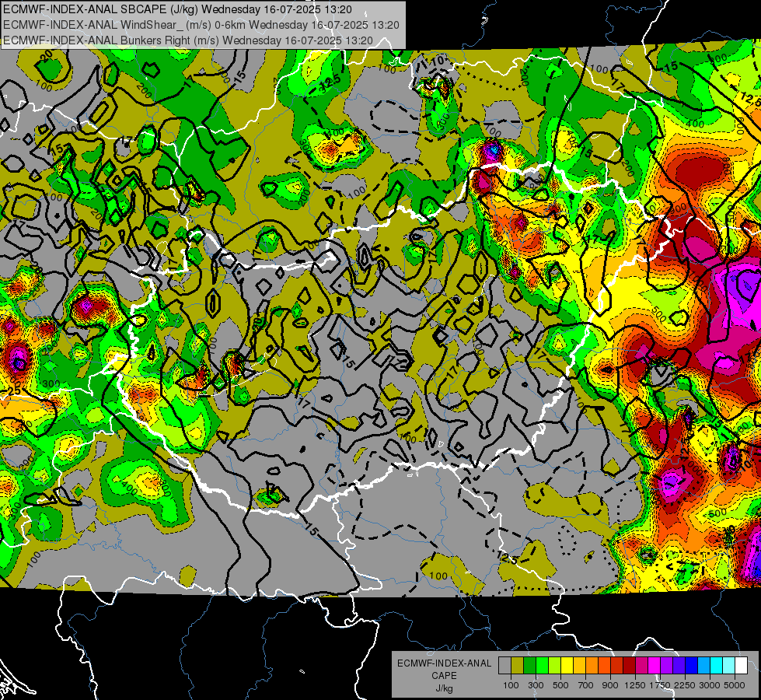Select the olive legend swatch after 100
The height and width of the screenshot is (700, 761).
point(517,666)
